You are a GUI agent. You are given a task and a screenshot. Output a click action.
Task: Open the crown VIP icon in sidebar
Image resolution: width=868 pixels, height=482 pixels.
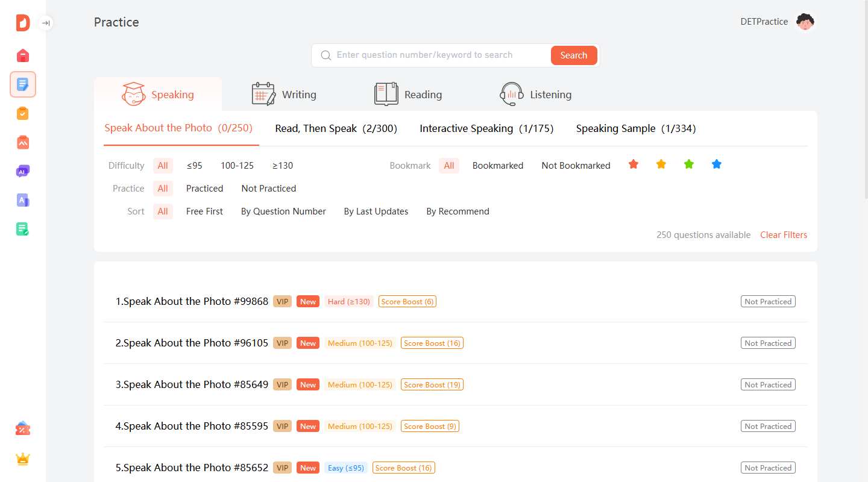coord(23,459)
